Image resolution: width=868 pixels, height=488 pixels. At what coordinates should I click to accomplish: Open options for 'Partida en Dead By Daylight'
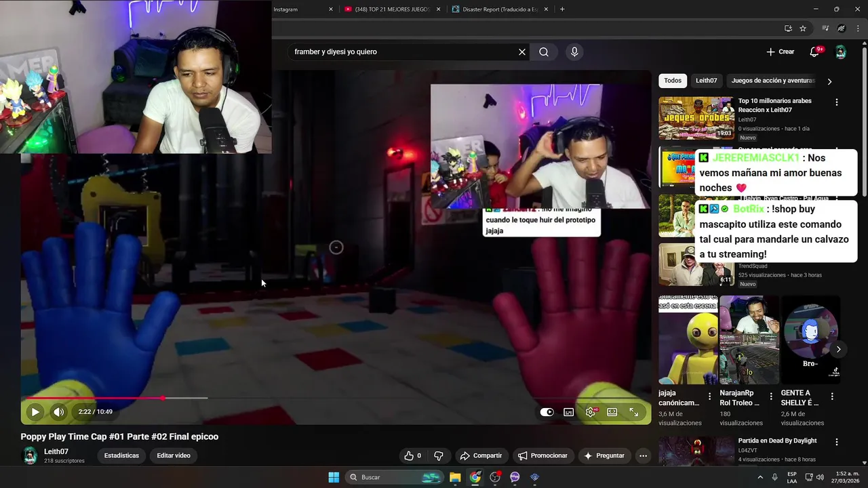pyautogui.click(x=836, y=442)
